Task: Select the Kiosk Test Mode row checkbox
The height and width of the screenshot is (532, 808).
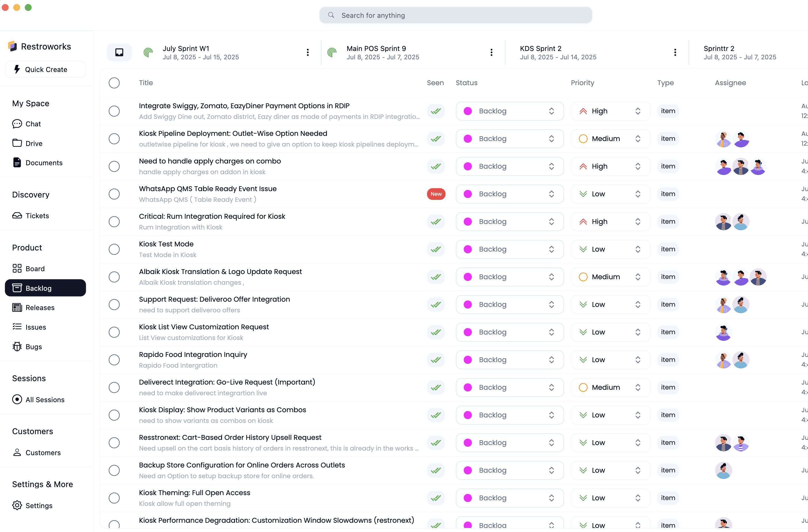Action: pos(114,249)
